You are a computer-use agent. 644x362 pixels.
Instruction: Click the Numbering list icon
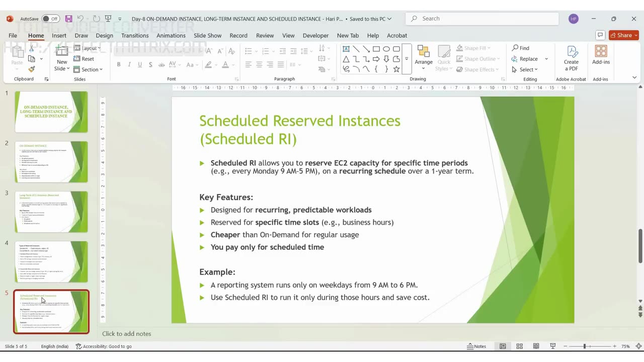[x=266, y=51]
